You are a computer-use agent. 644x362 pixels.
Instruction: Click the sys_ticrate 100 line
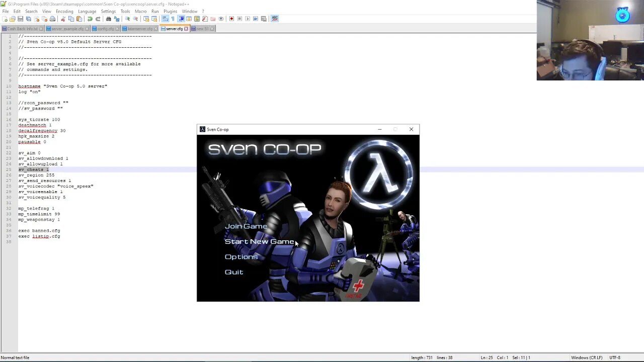39,119
